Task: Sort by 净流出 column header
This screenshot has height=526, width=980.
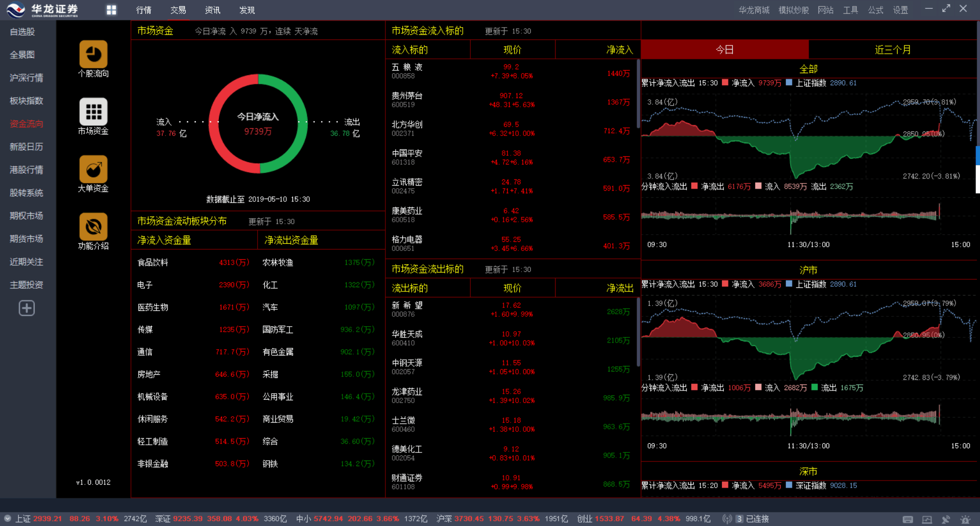Action: point(620,288)
